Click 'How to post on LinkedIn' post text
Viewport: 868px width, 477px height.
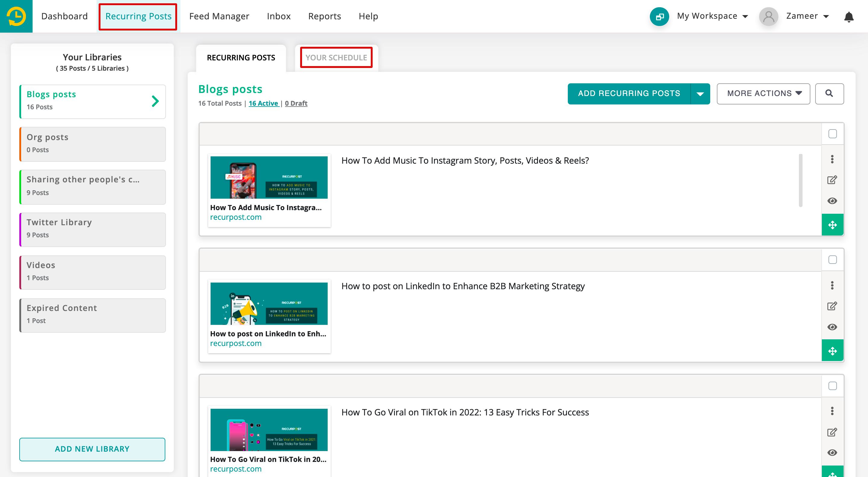click(463, 286)
